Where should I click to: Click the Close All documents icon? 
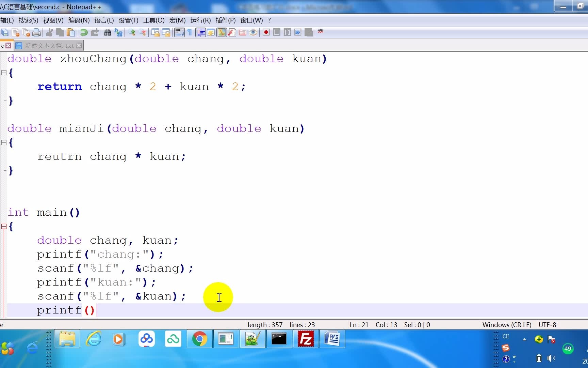pos(26,32)
